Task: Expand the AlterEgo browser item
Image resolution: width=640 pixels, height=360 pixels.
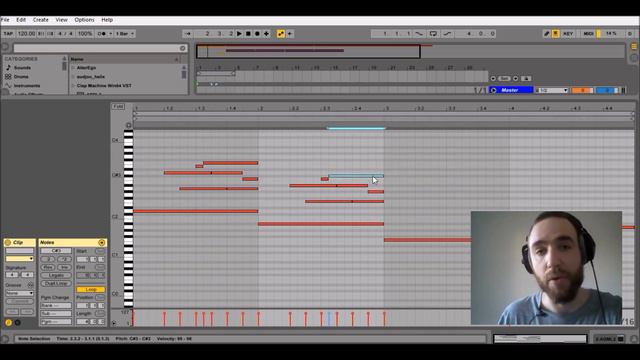Action: tap(73, 68)
